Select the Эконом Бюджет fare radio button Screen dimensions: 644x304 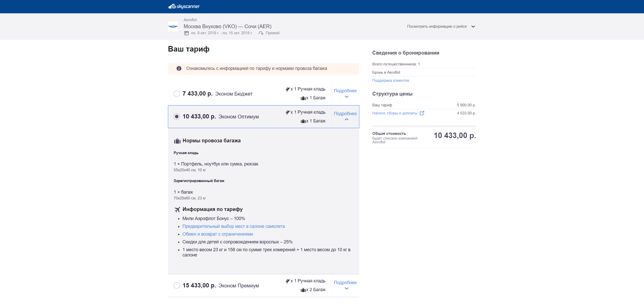click(x=177, y=94)
